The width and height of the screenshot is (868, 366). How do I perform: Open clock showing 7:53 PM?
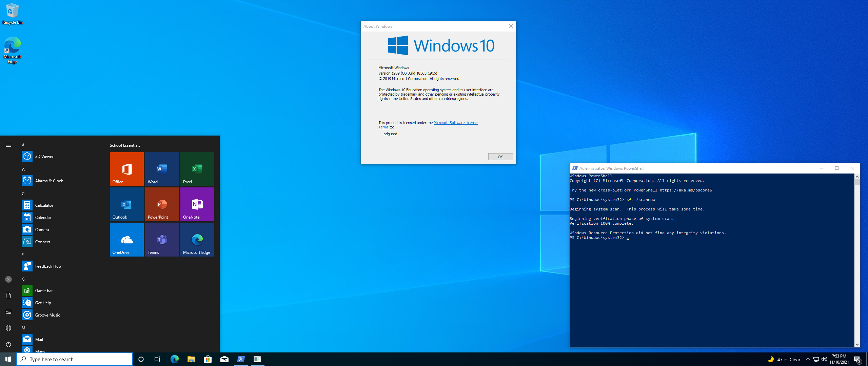(839, 359)
